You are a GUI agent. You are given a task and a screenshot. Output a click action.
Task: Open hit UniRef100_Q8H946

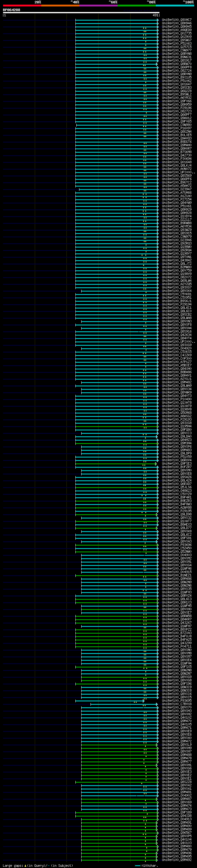point(176,23)
